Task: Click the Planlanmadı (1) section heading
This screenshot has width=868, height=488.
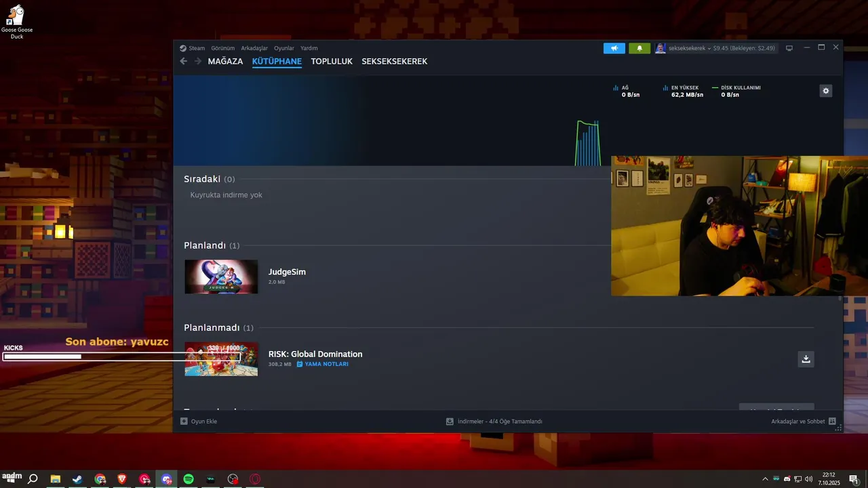Action: click(218, 327)
